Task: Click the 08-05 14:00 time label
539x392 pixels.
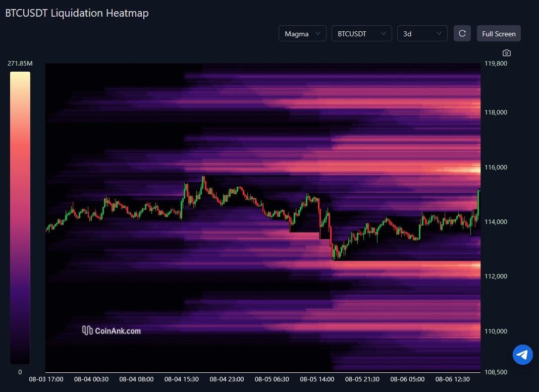Action: click(317, 379)
